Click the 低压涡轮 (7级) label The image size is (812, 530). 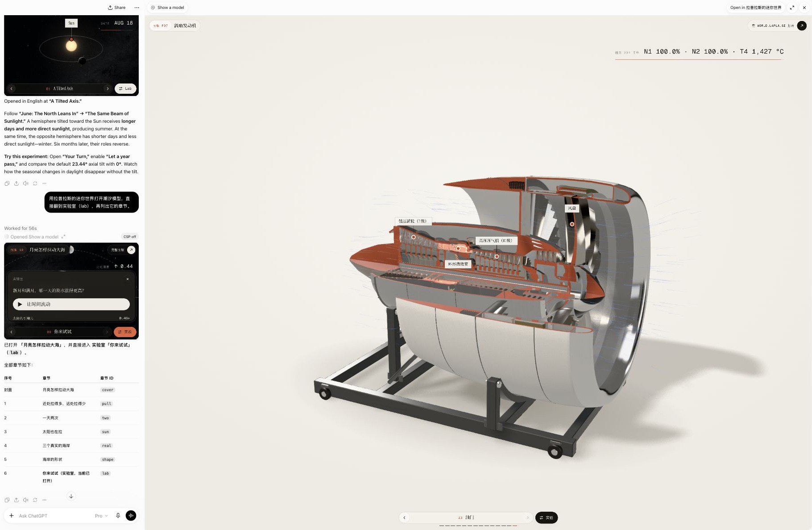(x=413, y=221)
